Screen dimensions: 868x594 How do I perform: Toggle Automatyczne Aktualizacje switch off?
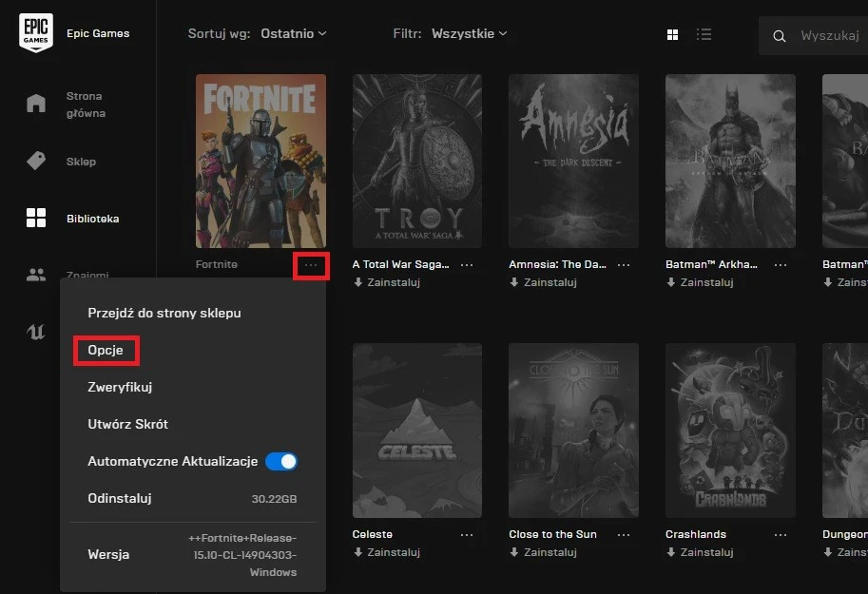click(x=281, y=461)
